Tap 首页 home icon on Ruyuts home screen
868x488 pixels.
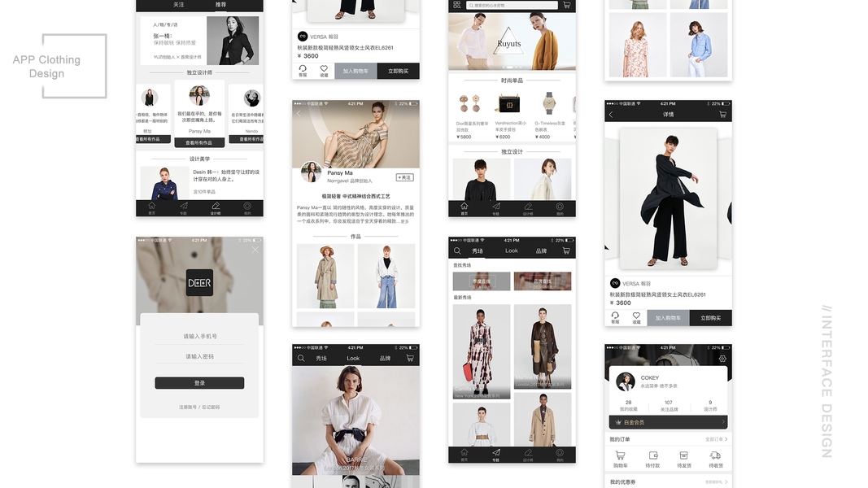464,207
